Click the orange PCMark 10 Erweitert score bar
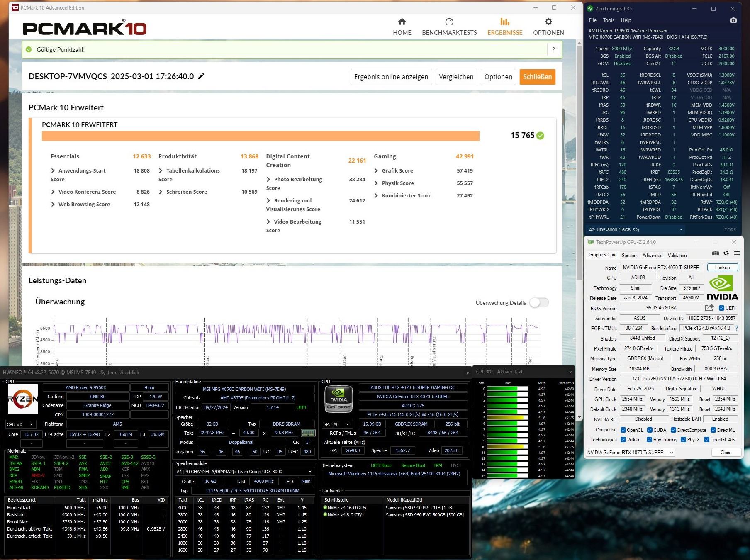Image resolution: width=750 pixels, height=560 pixels. (x=261, y=136)
